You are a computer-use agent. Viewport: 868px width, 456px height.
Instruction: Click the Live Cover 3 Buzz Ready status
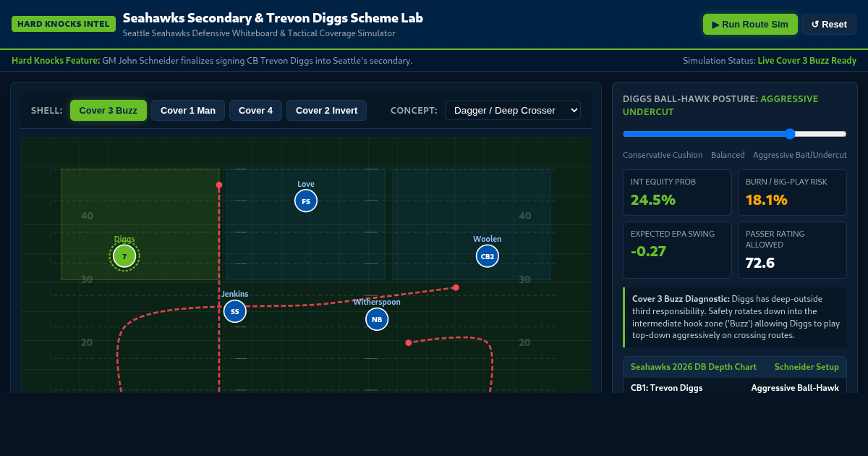pos(807,61)
